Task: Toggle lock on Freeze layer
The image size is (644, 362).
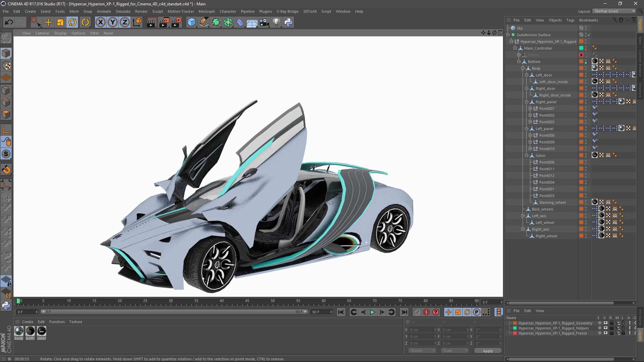Action: click(623, 333)
